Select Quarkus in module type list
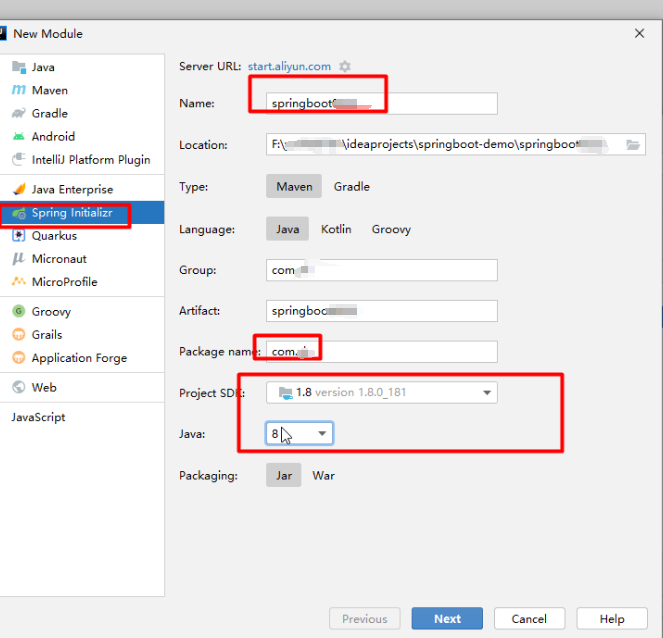 [82, 235]
